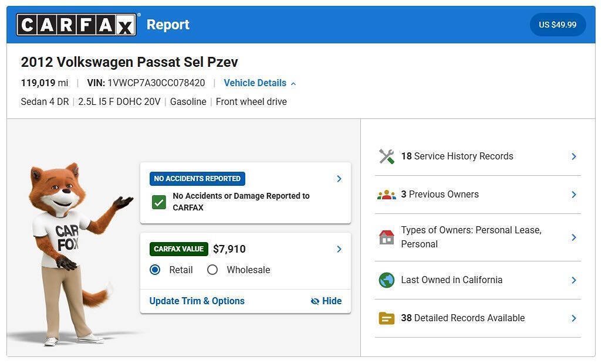The height and width of the screenshot is (364, 605).
Task: Expand Last Owned in California chevron
Action: coord(574,280)
